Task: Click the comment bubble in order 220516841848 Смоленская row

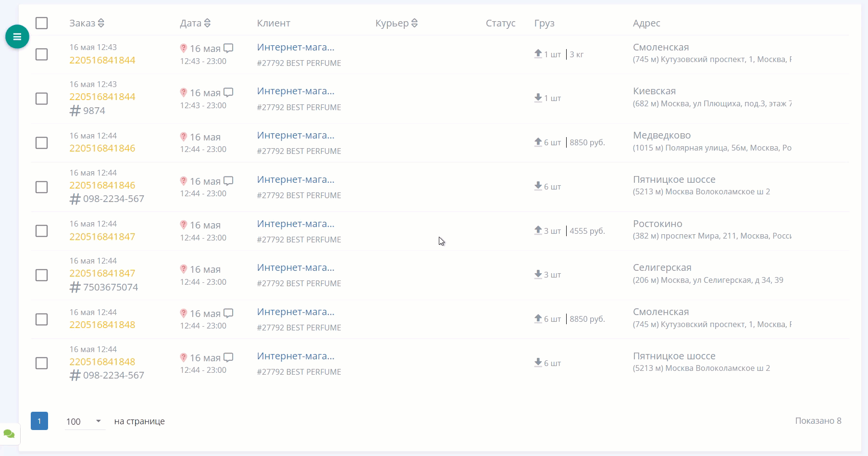Action: click(229, 313)
